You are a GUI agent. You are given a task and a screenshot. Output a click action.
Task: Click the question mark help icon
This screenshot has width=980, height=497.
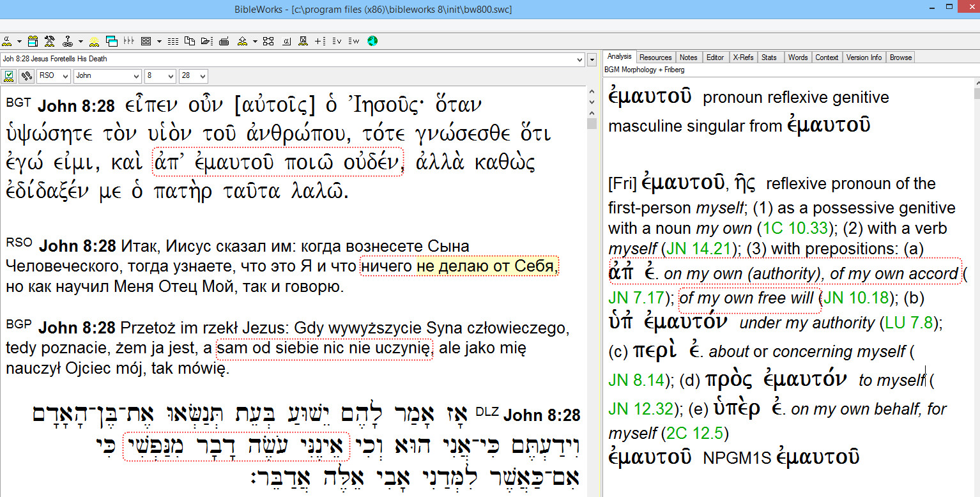click(x=67, y=42)
